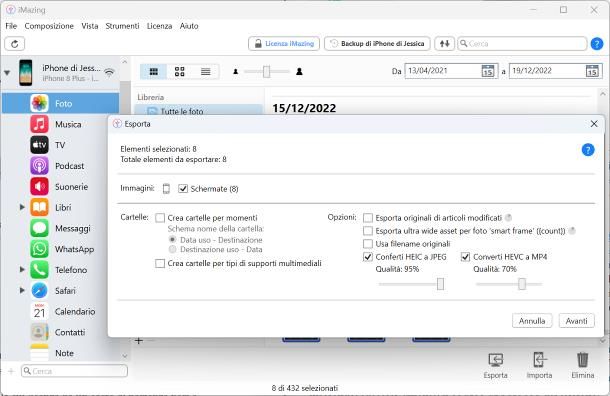
Task: Open main window blue help icon
Action: [x=597, y=44]
